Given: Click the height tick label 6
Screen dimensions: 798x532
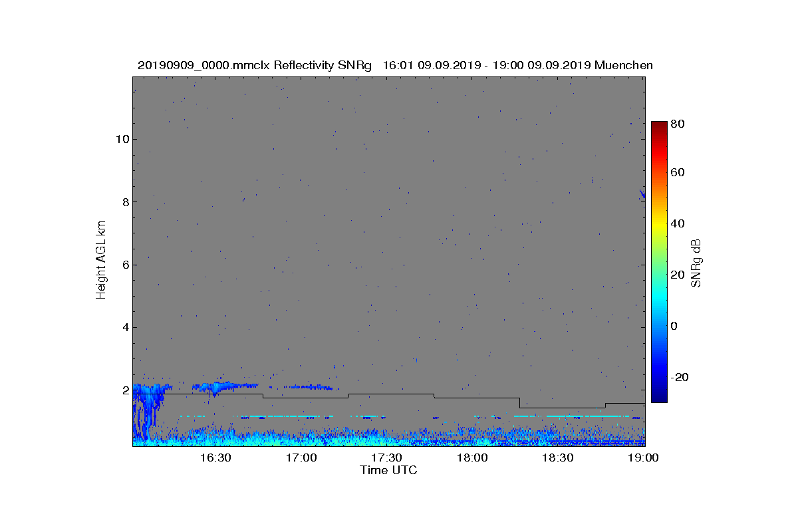Looking at the screenshot, I should pos(125,265).
